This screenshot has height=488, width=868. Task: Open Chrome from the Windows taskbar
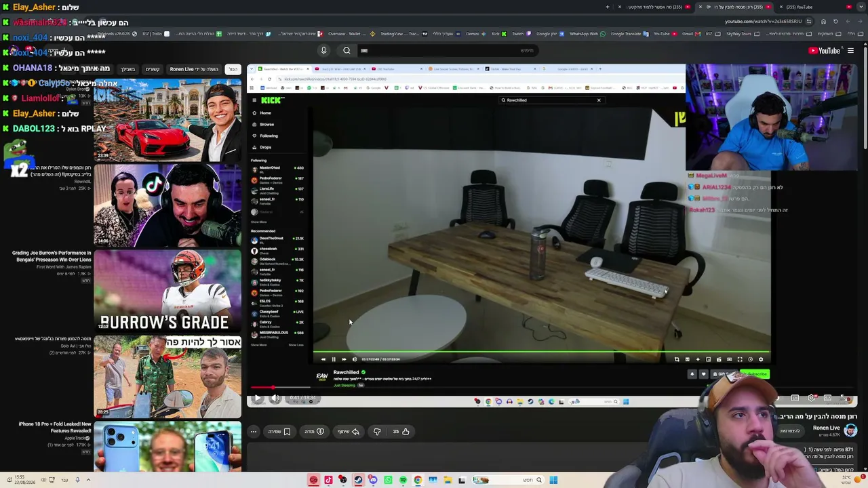pos(418,480)
